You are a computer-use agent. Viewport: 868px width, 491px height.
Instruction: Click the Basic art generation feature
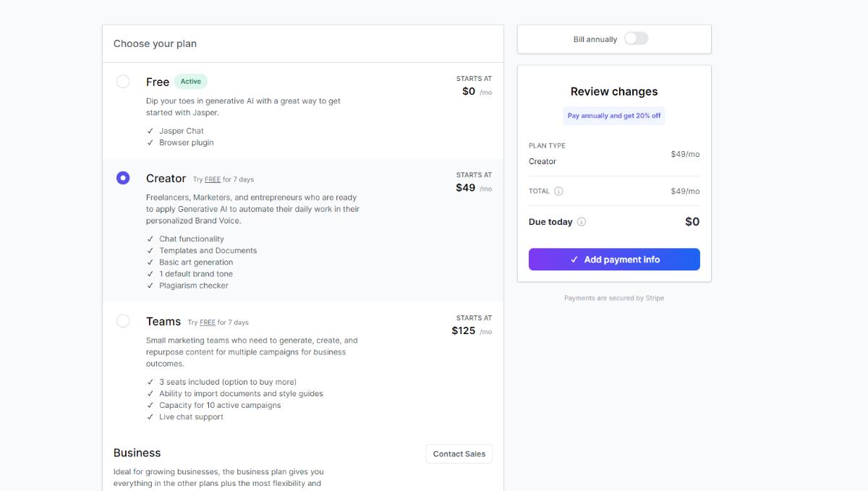pos(196,262)
